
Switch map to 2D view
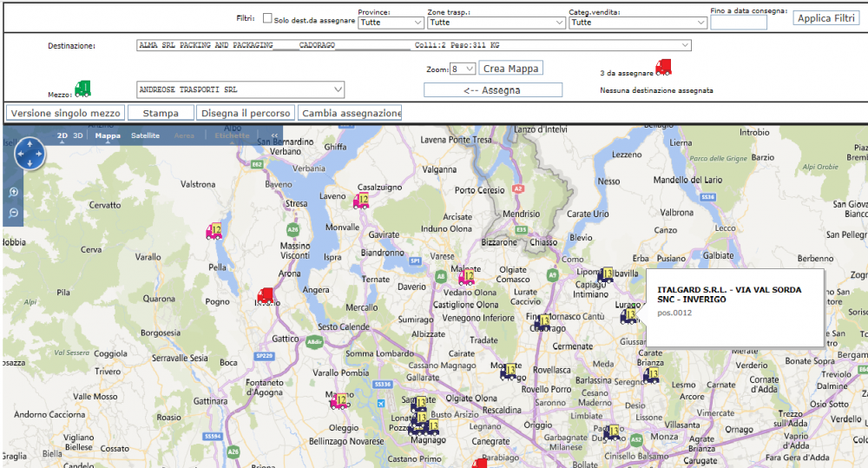(62, 135)
